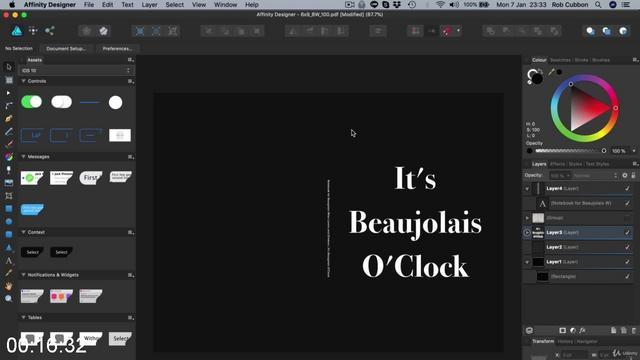Collapse the Notifications & Widgets category
The height and width of the screenshot is (360, 640).
click(23, 275)
